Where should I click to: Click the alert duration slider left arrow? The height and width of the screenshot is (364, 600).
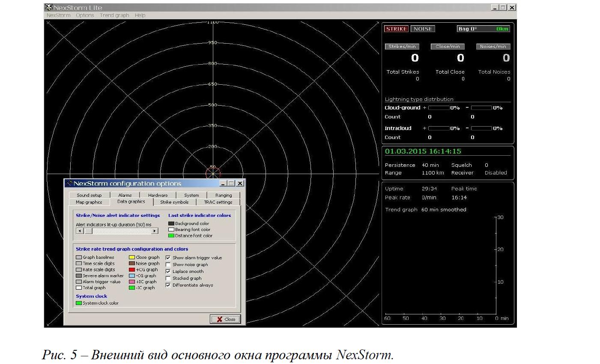click(79, 231)
